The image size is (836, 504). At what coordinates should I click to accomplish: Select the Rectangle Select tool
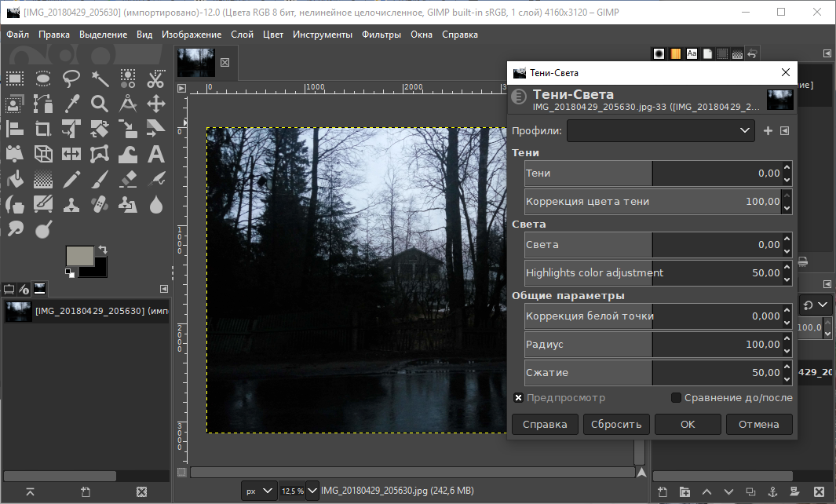(x=15, y=79)
